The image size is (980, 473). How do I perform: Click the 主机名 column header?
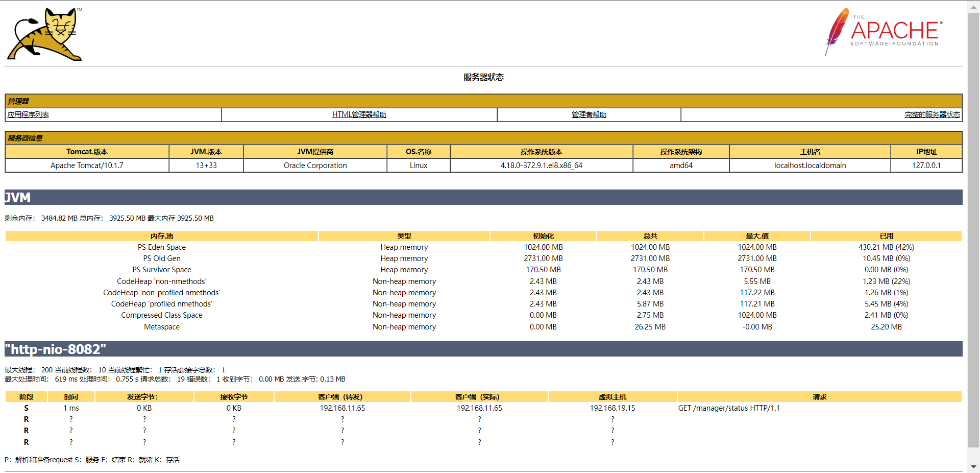pos(810,152)
